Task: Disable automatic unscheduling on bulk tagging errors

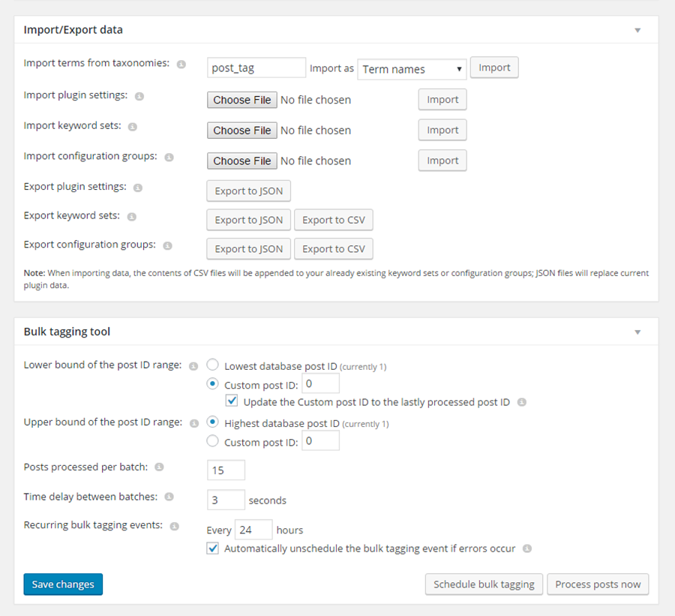Action: [x=212, y=548]
